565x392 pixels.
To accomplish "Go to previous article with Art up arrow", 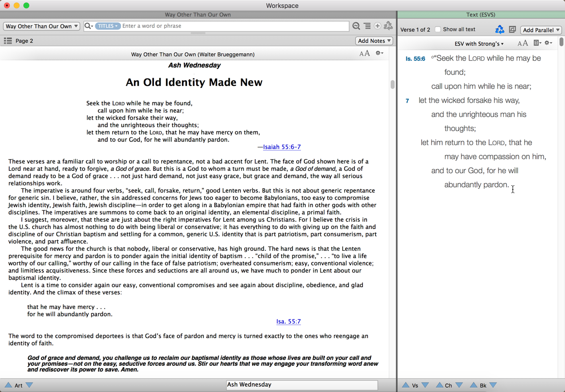I will pos(8,385).
